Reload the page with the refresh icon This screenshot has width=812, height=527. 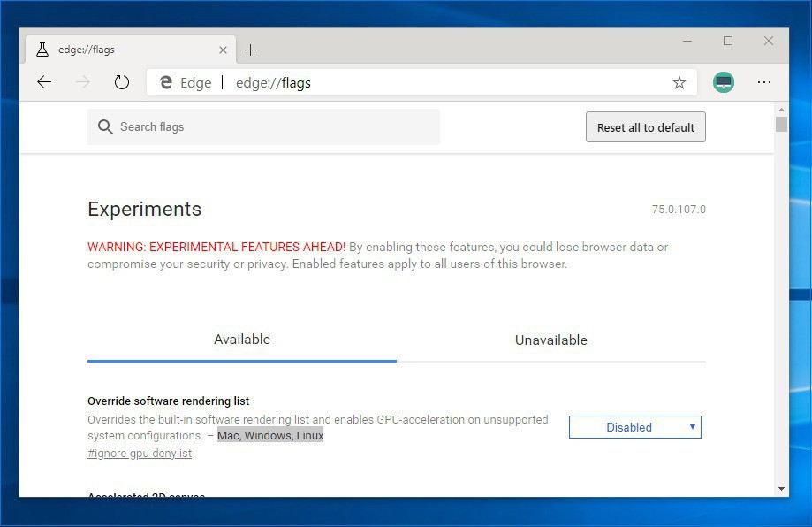point(122,82)
